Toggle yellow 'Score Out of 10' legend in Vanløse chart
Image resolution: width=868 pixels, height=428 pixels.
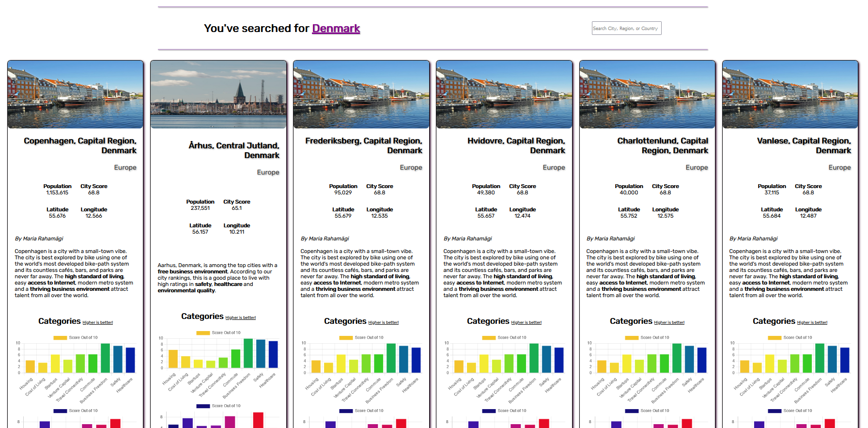790,337
